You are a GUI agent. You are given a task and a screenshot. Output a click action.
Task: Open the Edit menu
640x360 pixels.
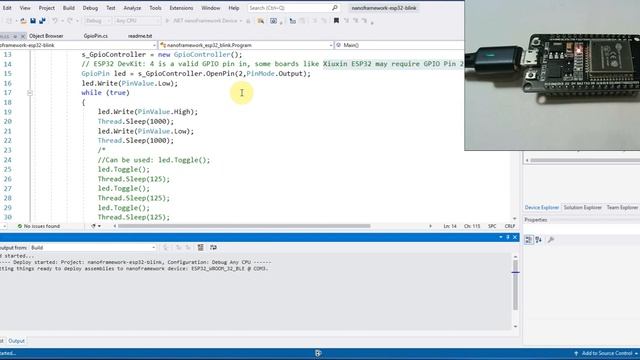pyautogui.click(x=7, y=8)
